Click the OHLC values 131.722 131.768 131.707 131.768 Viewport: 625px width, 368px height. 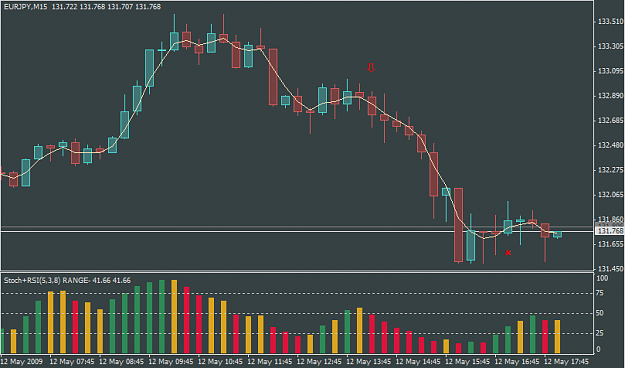106,7
